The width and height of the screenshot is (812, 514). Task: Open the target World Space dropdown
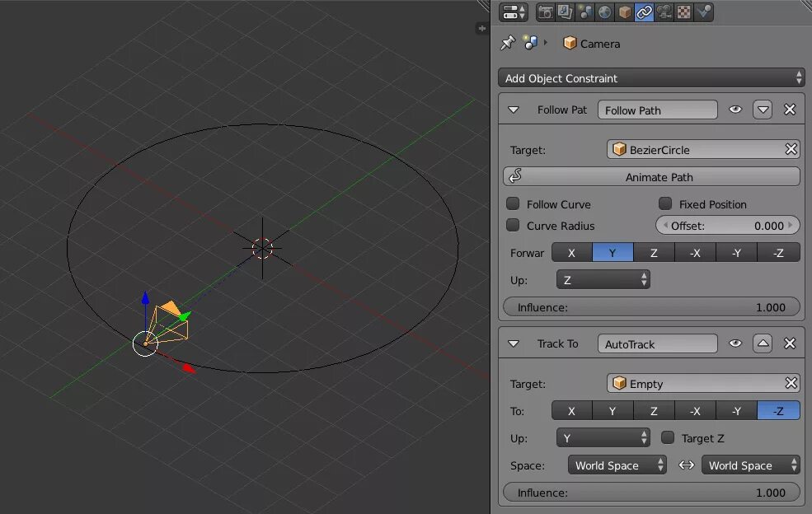(x=617, y=465)
